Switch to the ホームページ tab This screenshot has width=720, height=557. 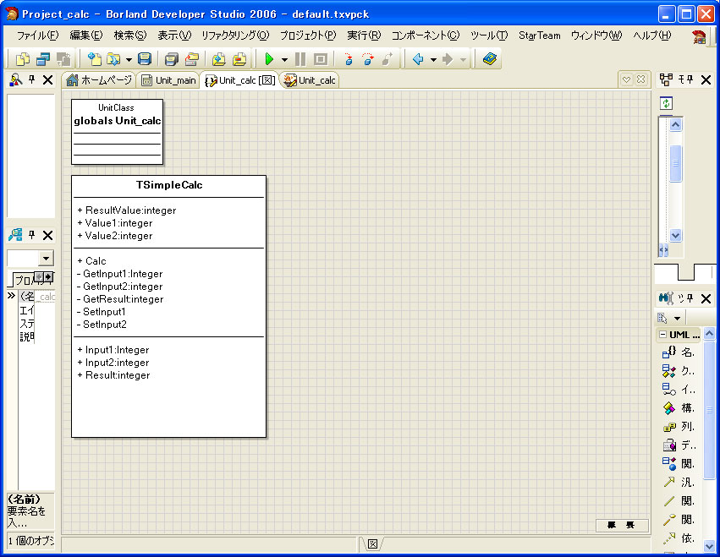(x=98, y=80)
